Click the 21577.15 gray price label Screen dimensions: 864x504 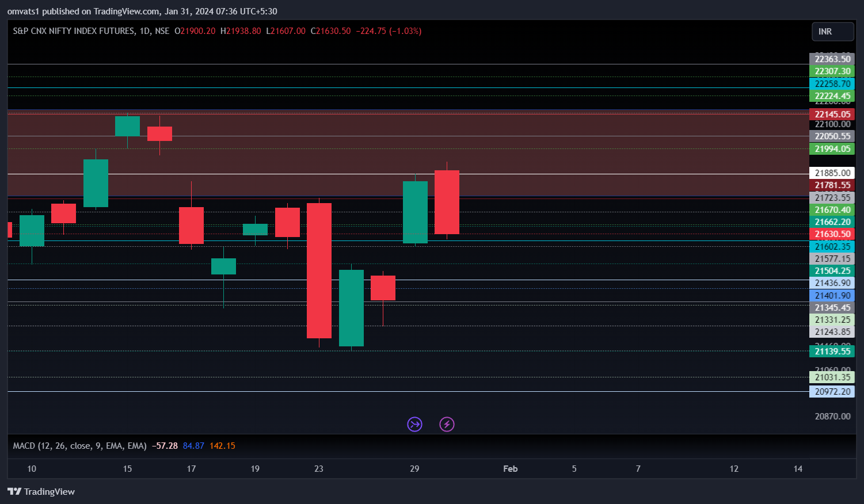pyautogui.click(x=832, y=259)
